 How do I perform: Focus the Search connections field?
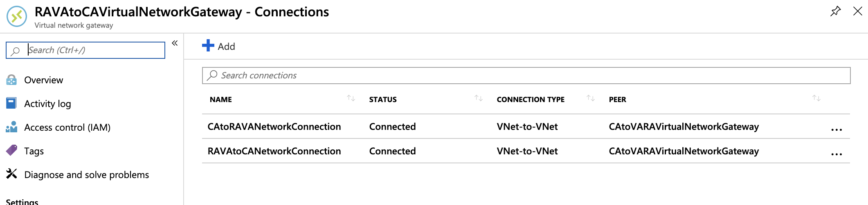[x=526, y=76]
